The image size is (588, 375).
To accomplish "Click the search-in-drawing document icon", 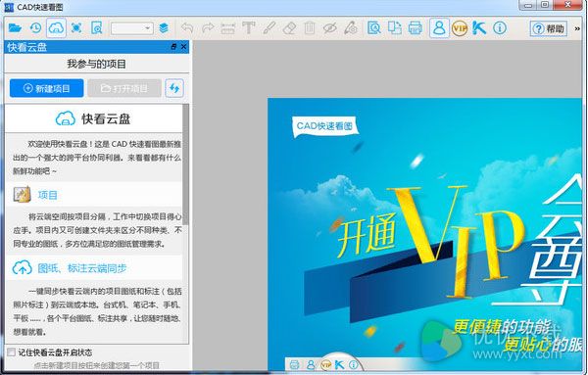I will (97, 27).
